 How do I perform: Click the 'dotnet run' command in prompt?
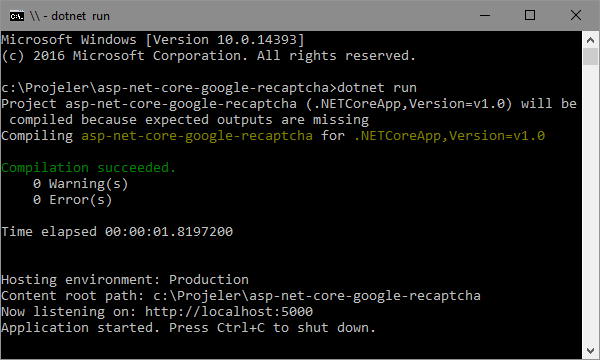pos(377,88)
